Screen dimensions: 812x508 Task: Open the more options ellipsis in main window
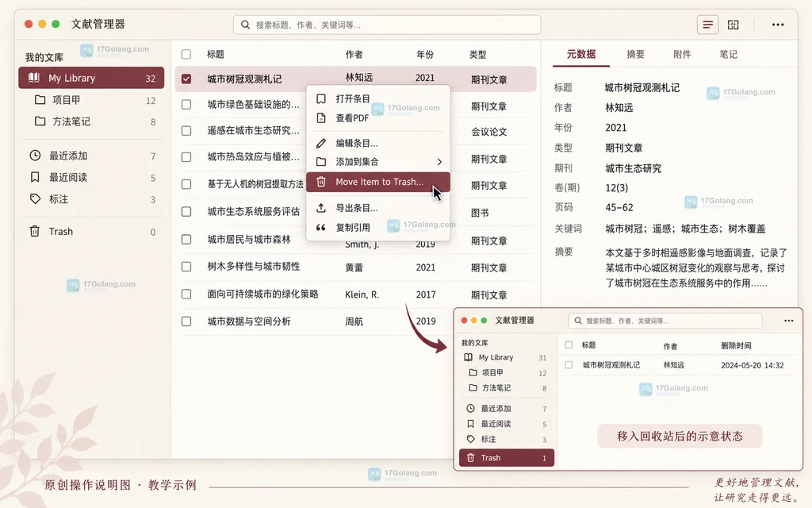(777, 25)
